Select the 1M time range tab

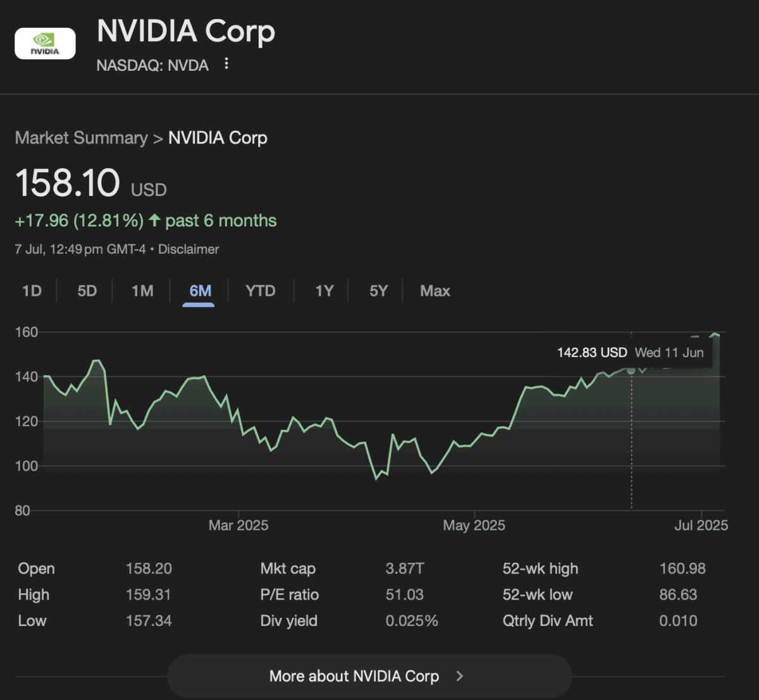(x=142, y=291)
